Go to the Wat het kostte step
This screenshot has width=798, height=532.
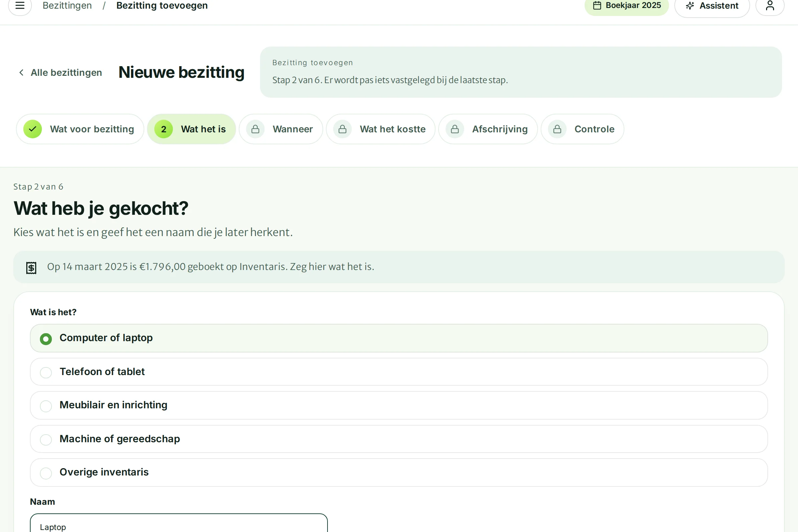point(381,129)
